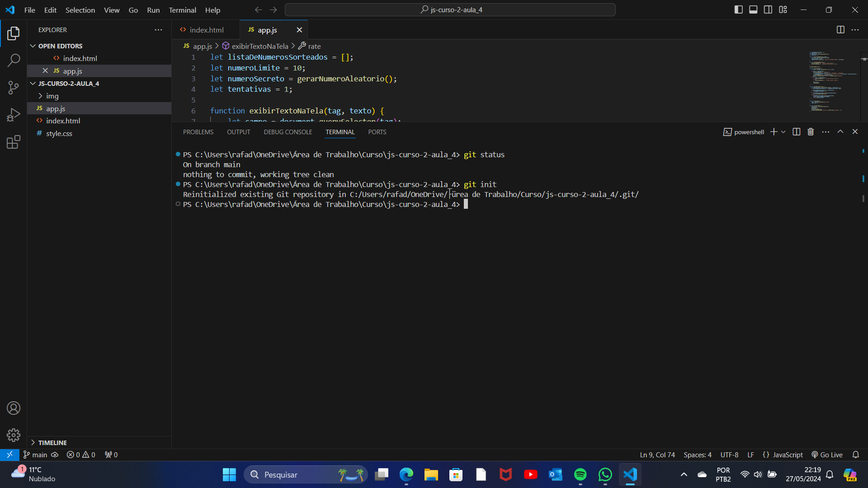This screenshot has height=488, width=868.
Task: Open the terminal launch profile dropdown
Action: pos(783,131)
